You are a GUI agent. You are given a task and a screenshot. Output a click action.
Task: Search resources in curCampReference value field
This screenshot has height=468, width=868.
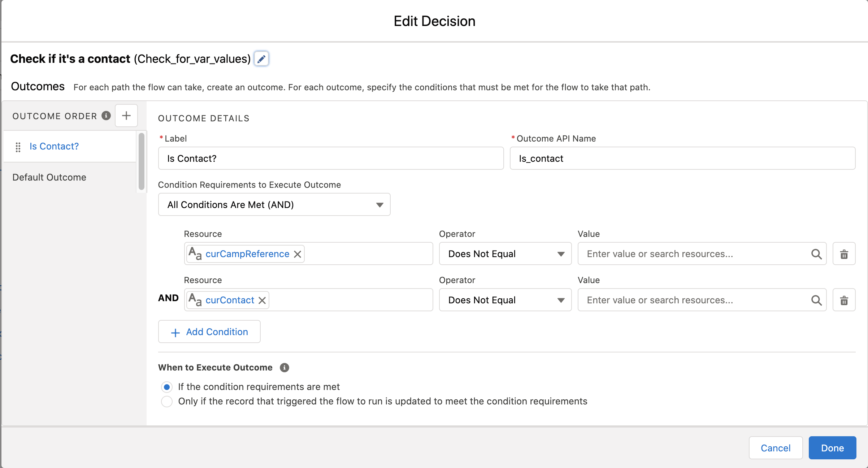[816, 254]
